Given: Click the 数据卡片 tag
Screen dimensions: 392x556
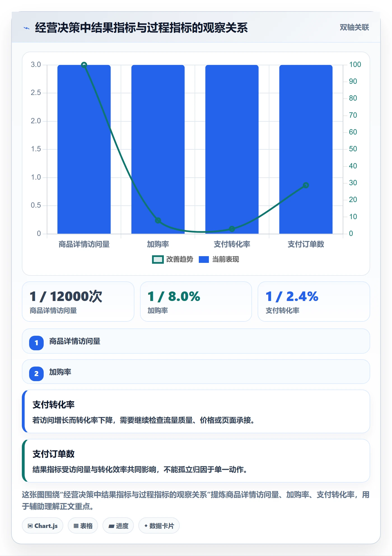Looking at the screenshot, I should pyautogui.click(x=159, y=526).
